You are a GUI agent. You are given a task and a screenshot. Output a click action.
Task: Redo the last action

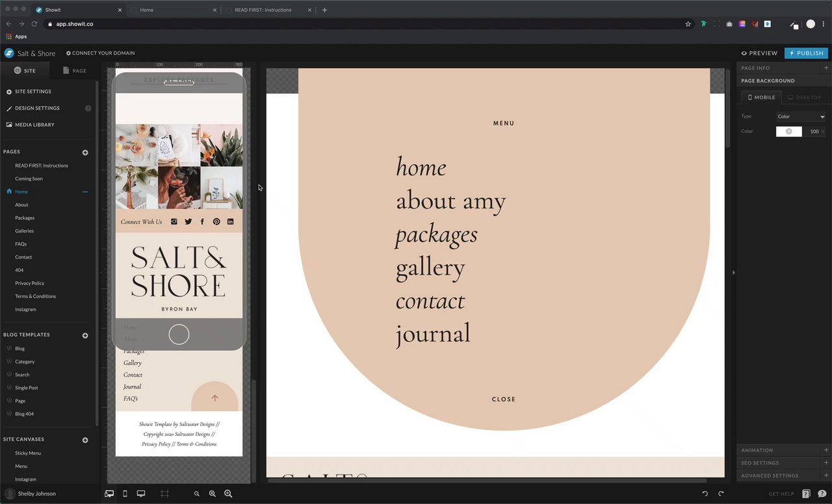click(x=721, y=494)
